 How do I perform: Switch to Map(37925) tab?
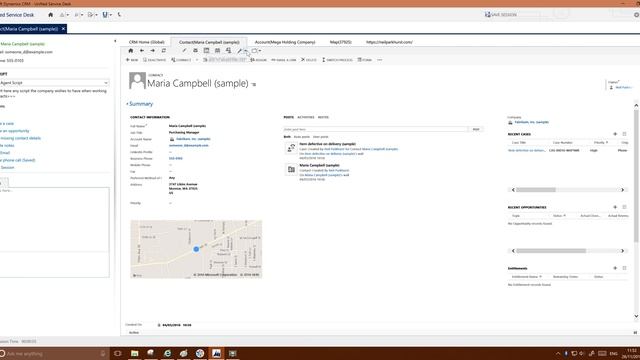(340, 42)
